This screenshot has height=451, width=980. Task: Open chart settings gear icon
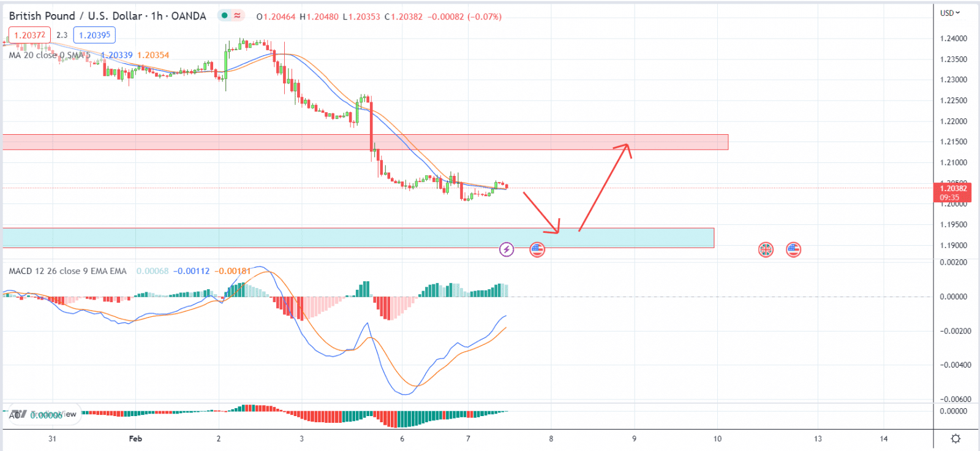[956, 439]
